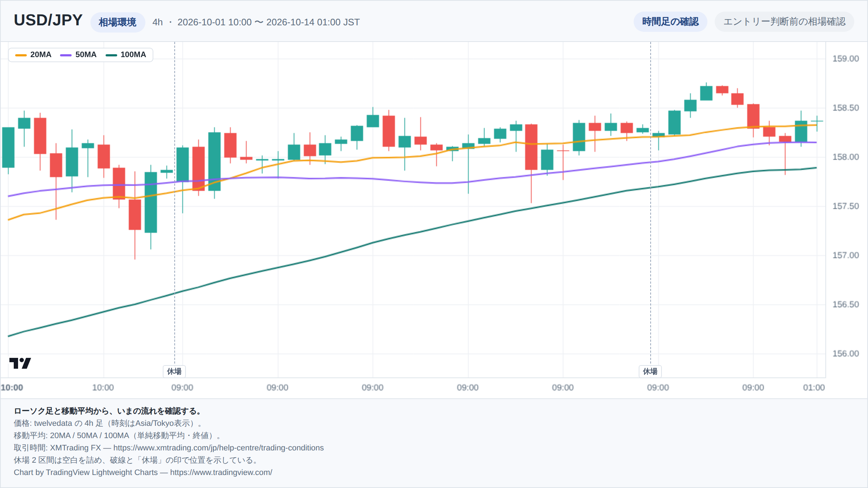868x488 pixels.
Task: Click the XMTrading trading-conditions URL line
Action: (x=169, y=448)
